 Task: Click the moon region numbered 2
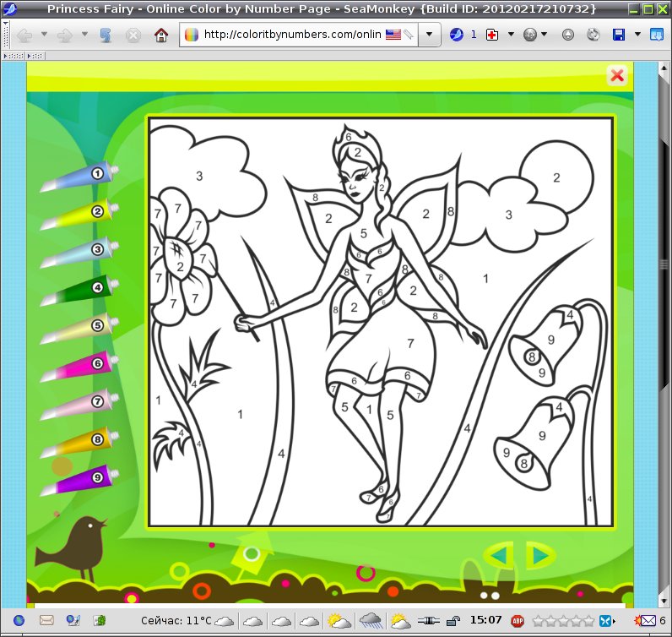click(556, 177)
